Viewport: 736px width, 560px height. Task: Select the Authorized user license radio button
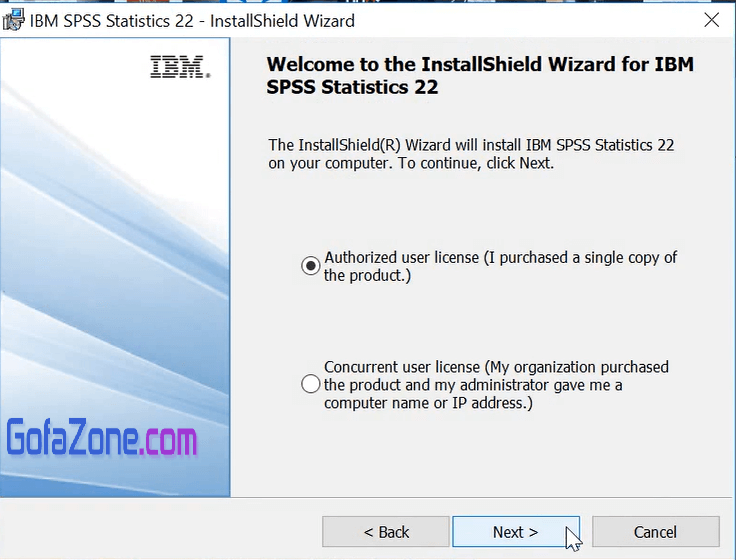point(311,266)
